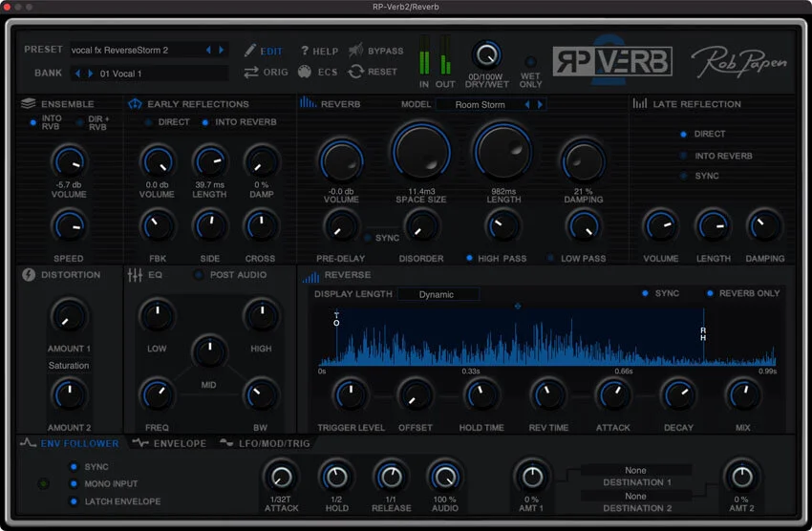Click the Ensemble section icon

(29, 103)
